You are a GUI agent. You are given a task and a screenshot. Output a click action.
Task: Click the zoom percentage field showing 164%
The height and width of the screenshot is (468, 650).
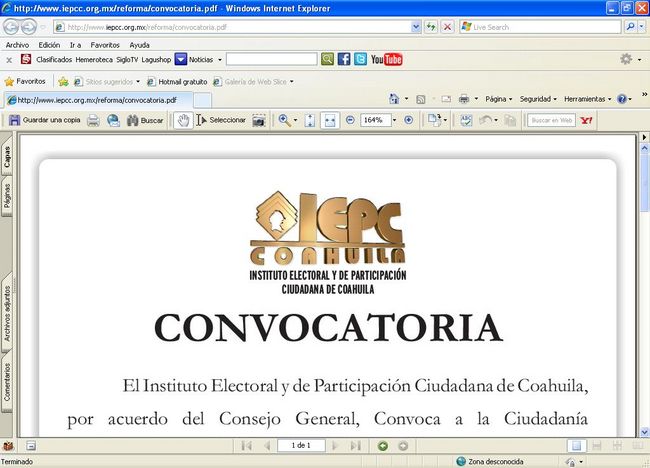(376, 120)
